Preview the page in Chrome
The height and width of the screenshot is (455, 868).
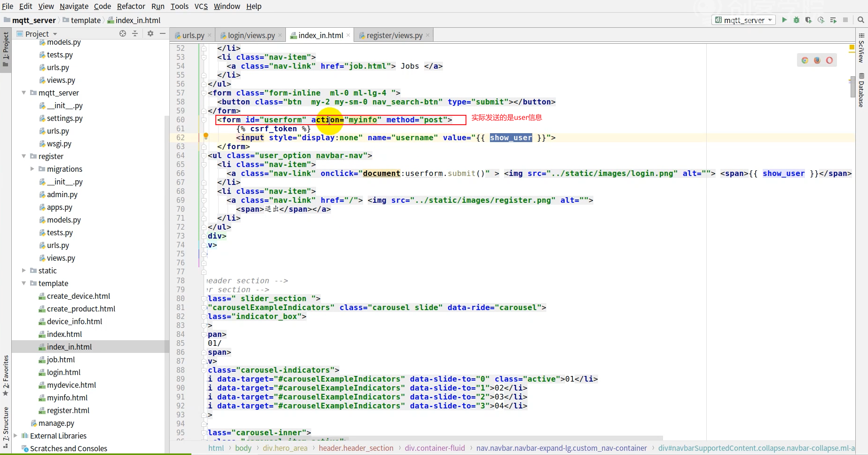pyautogui.click(x=805, y=60)
